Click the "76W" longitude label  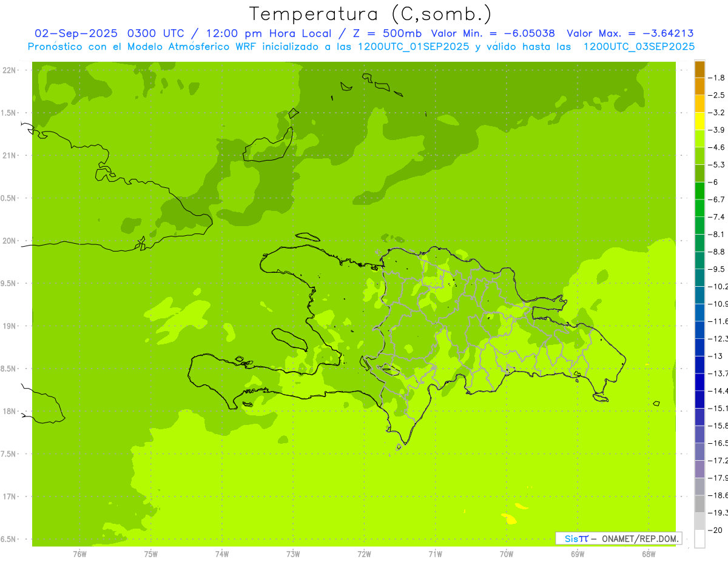click(79, 554)
